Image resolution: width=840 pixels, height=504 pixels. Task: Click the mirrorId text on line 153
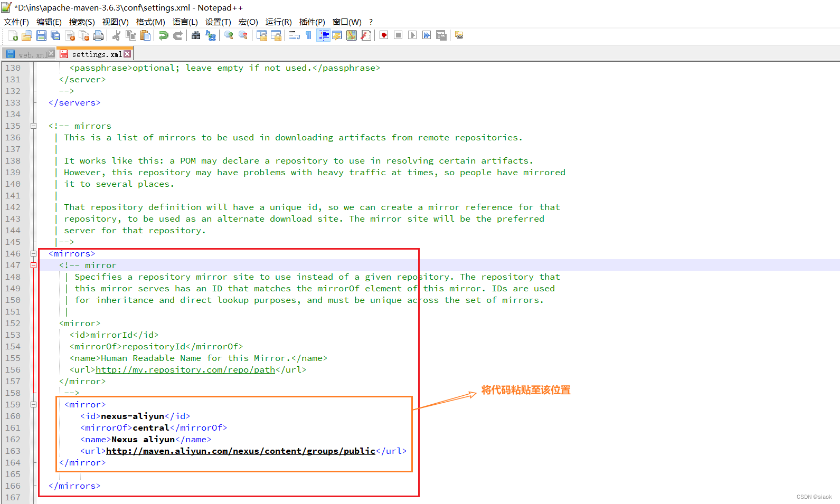tap(111, 335)
